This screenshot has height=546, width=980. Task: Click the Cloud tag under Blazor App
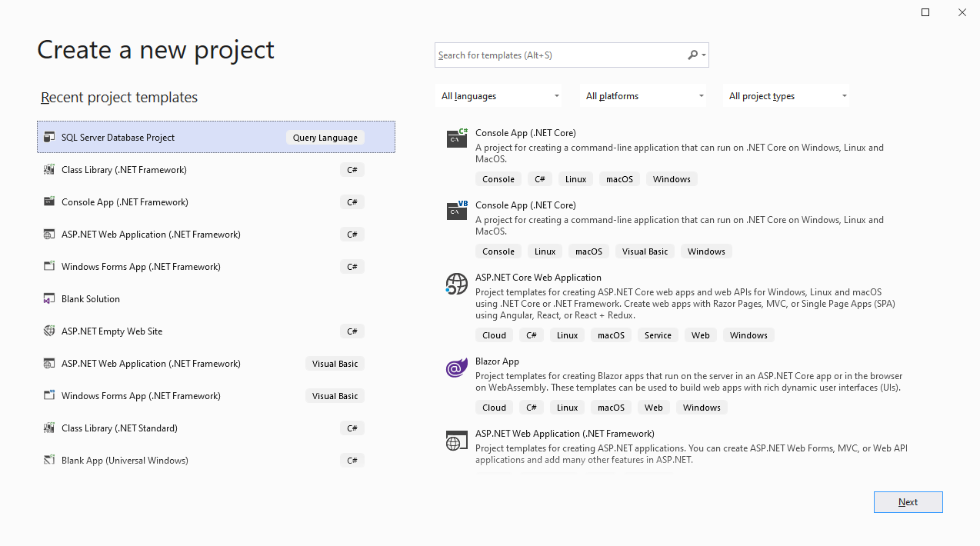point(495,408)
